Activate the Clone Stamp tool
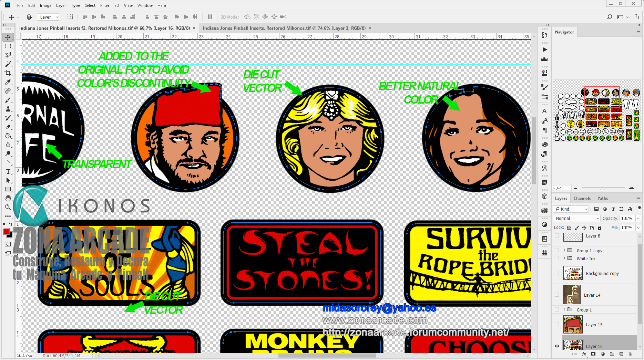644x360 pixels. coord(8,109)
